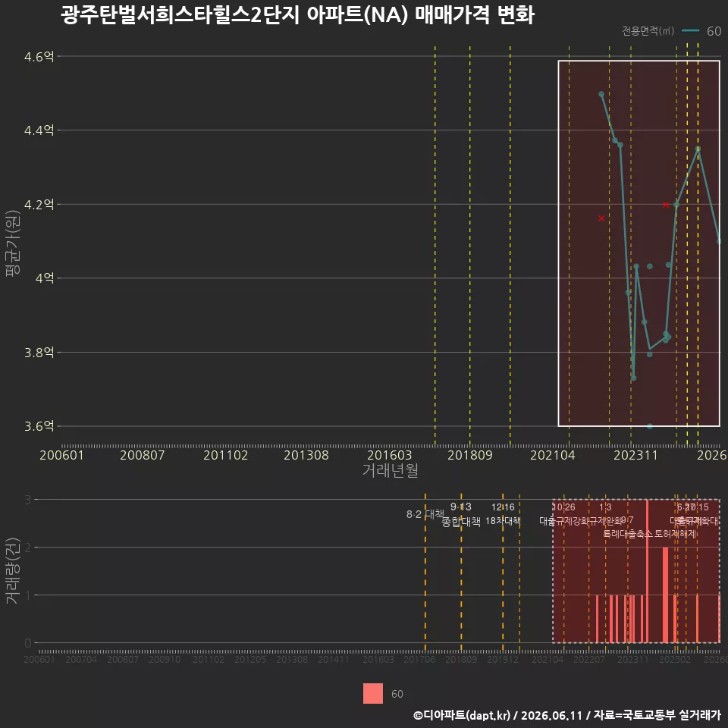Click '201809' on the price chart axis
Viewport: 728px width, 728px height.
[470, 455]
